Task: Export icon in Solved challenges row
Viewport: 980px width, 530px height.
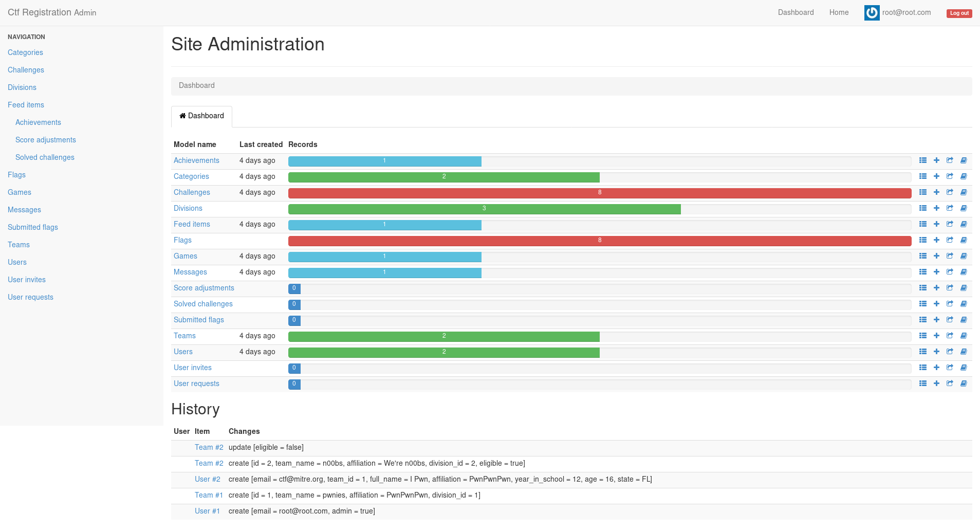Action: (950, 304)
